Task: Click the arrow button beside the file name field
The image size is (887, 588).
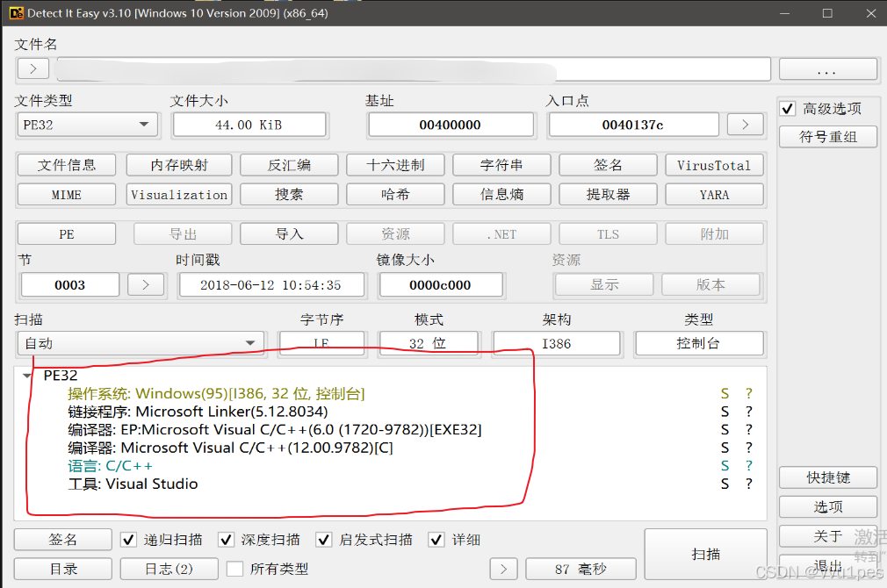Action: 32,69
